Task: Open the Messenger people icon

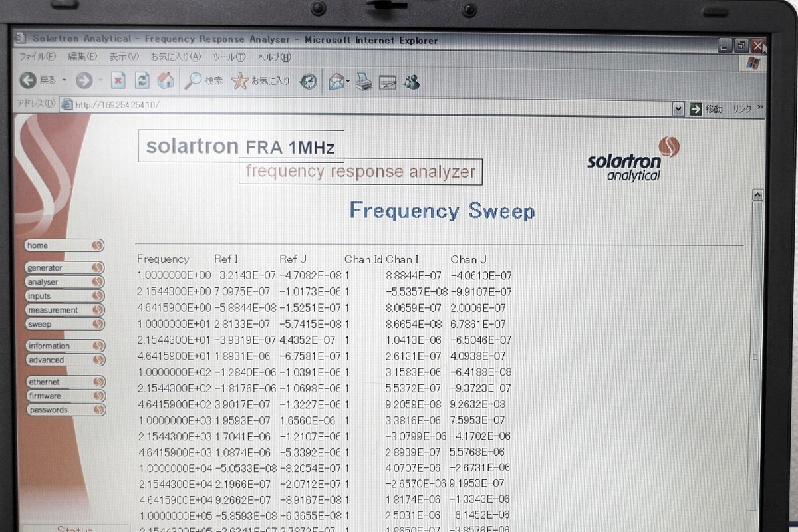Action: [412, 82]
